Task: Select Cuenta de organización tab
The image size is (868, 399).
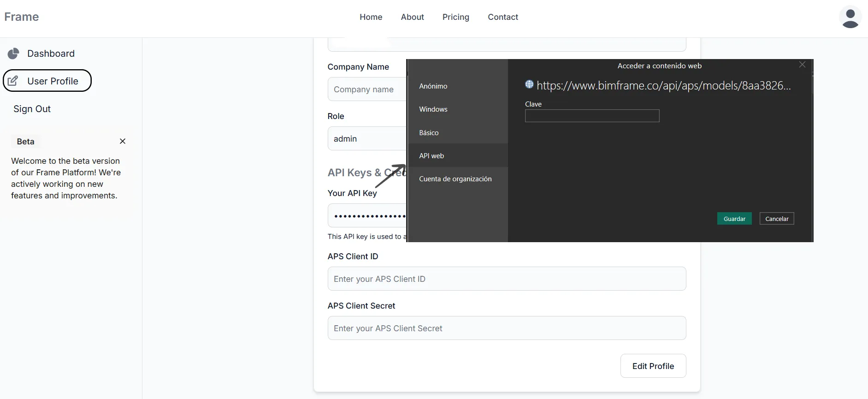Action: (x=458, y=179)
